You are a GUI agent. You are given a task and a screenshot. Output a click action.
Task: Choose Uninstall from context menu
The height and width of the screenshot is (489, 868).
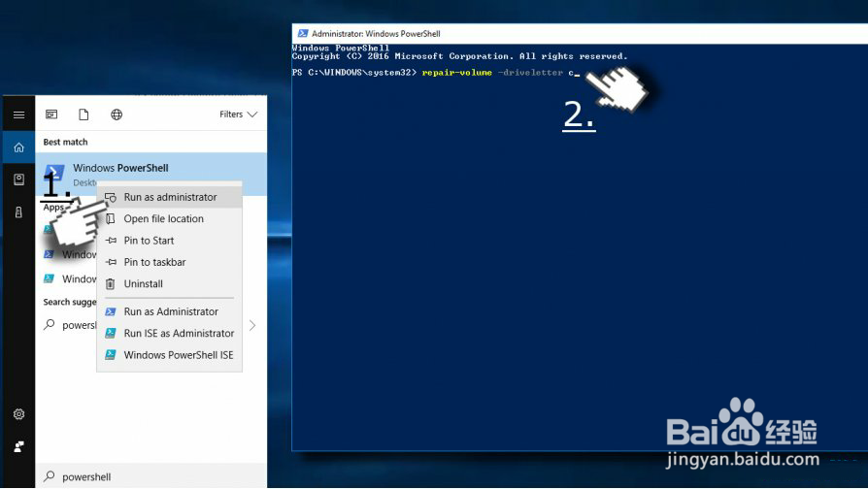click(170, 283)
